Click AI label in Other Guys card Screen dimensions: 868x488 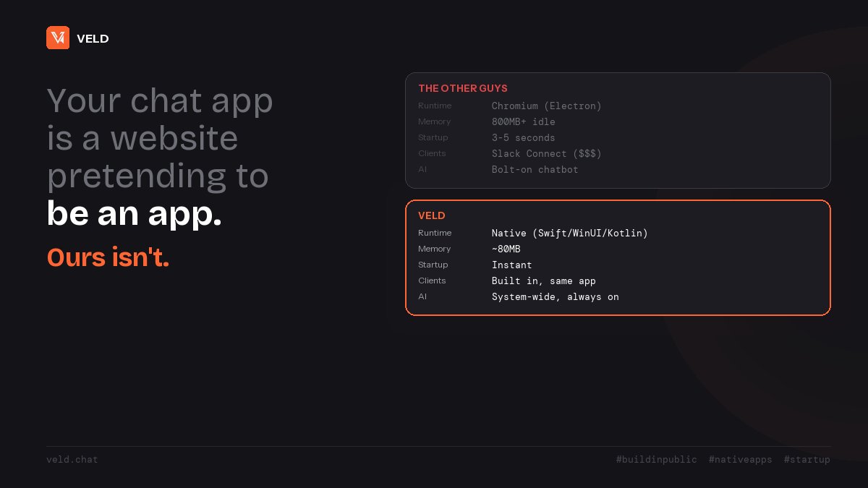click(422, 169)
